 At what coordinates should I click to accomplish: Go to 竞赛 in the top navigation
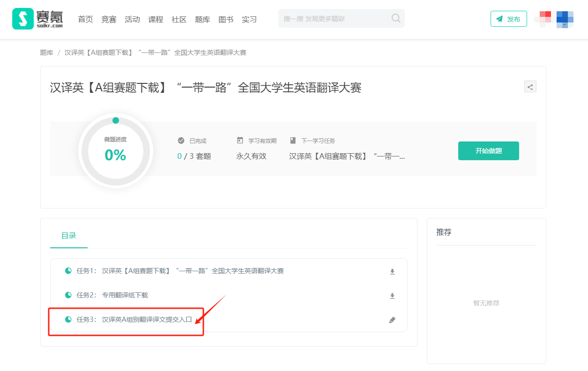109,19
